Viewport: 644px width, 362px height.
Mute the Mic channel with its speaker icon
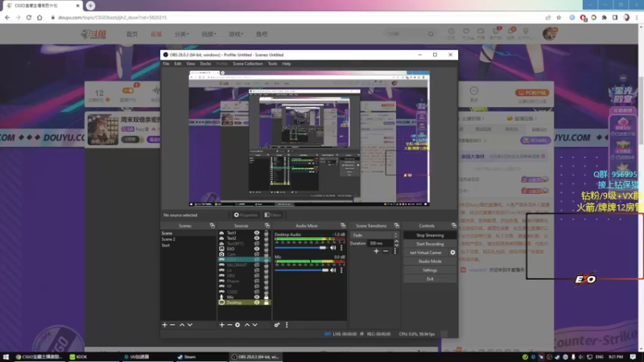(333, 269)
